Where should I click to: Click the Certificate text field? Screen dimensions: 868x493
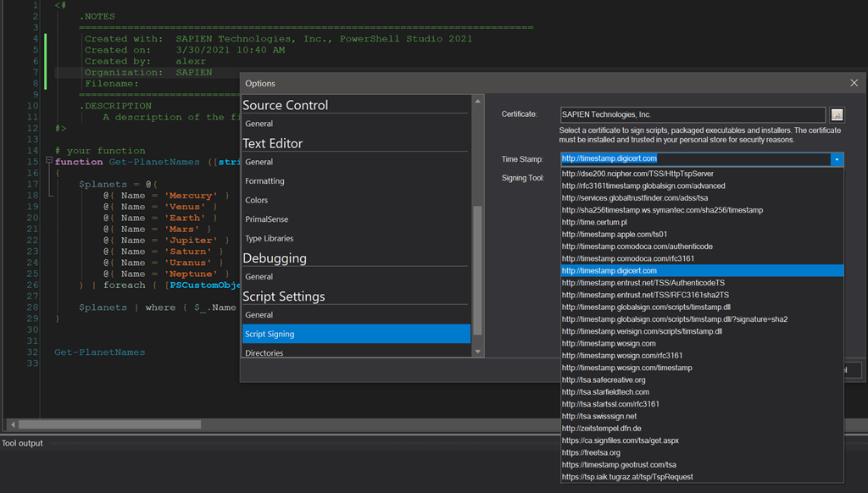[x=693, y=114]
